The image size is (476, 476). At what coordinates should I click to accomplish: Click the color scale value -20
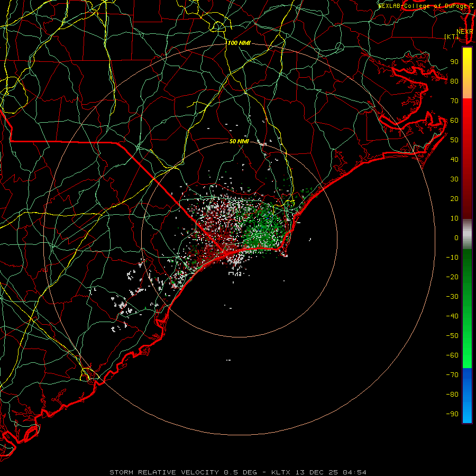click(452, 277)
